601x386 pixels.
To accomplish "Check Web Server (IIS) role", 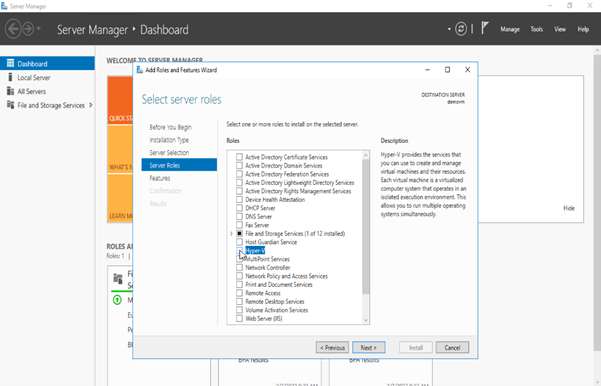I will [x=239, y=319].
